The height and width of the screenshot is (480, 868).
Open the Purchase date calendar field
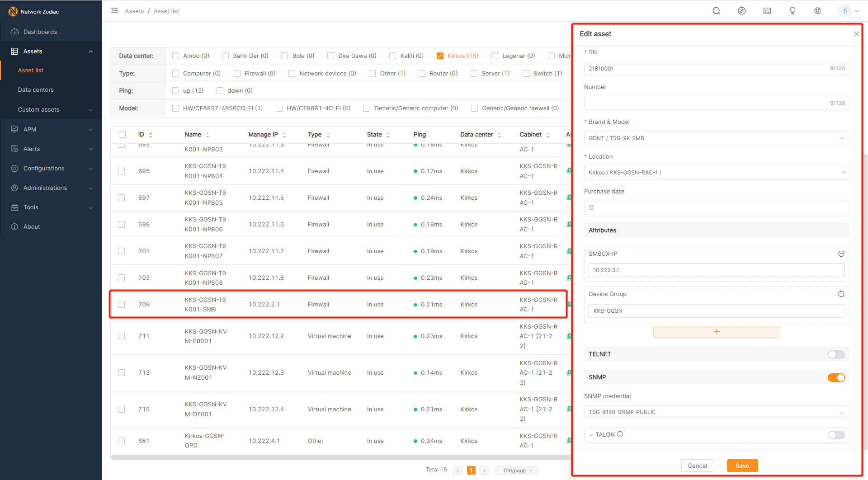coord(716,207)
